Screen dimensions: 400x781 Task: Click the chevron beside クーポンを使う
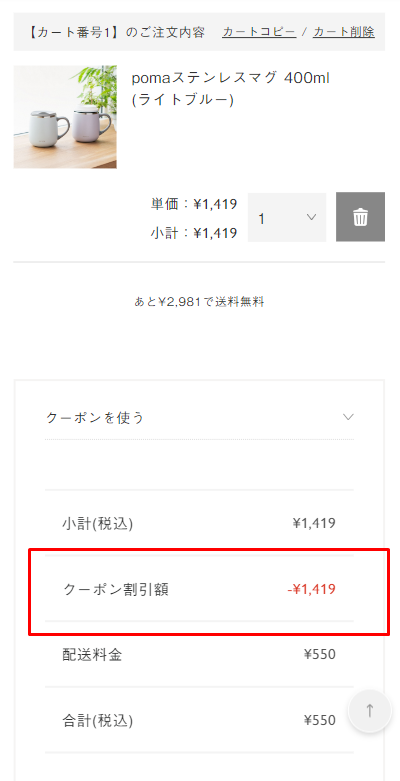tap(348, 417)
